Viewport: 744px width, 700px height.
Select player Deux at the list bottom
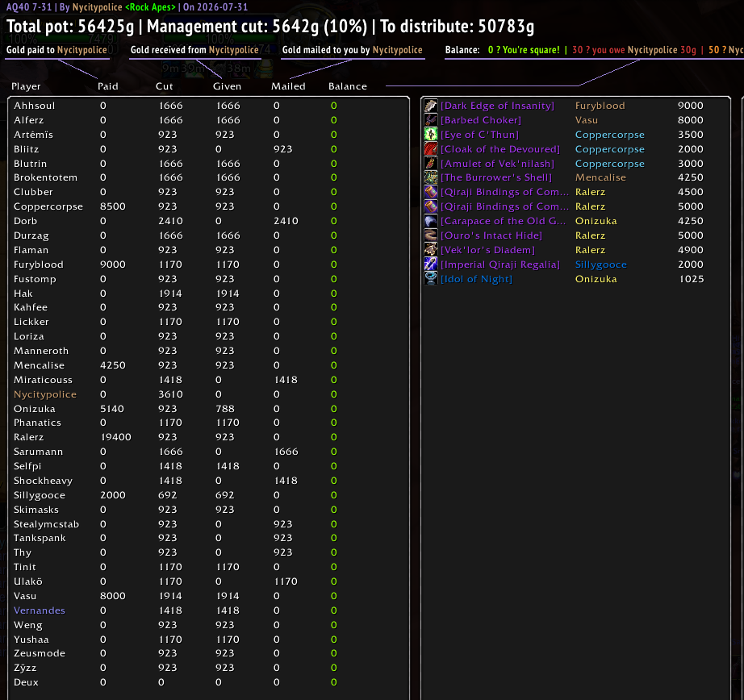[26, 682]
